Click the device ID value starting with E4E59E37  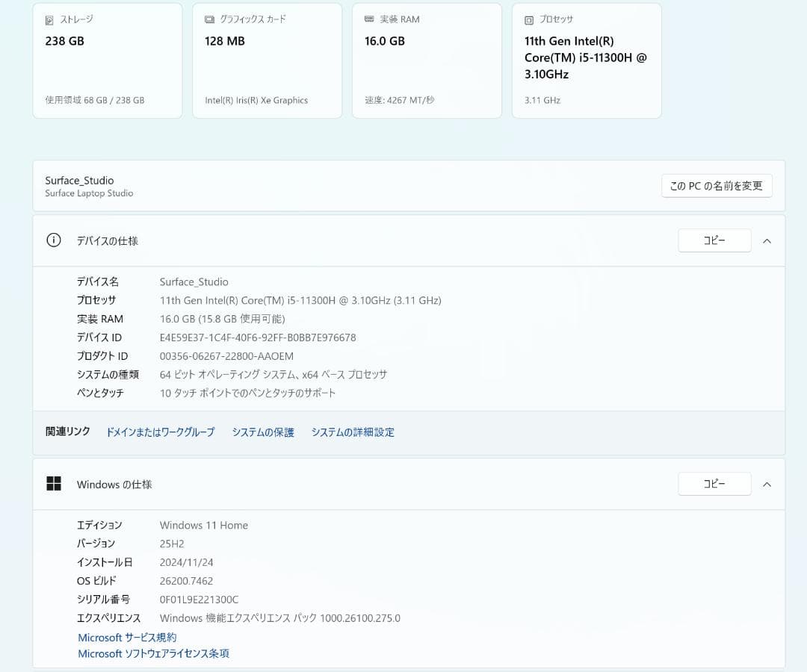click(258, 337)
